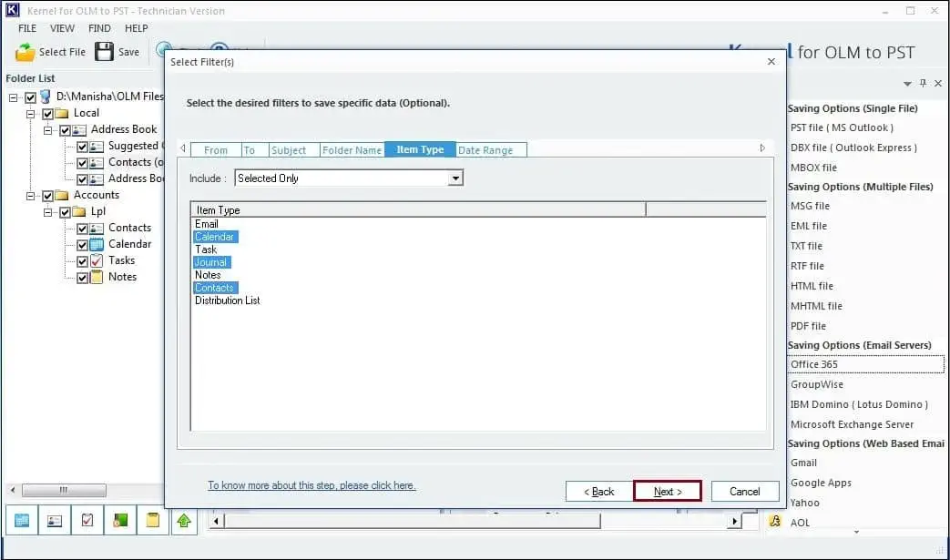Click the Cancel button
The image size is (950, 560).
click(x=745, y=491)
